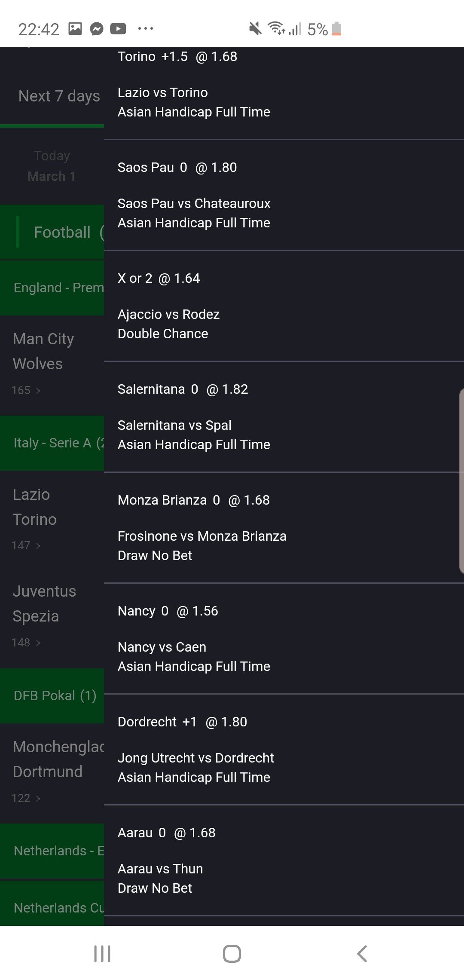Expand the 147 markets chevron for Lazio
Image resolution: width=464 pixels, height=980 pixels.
[38, 546]
